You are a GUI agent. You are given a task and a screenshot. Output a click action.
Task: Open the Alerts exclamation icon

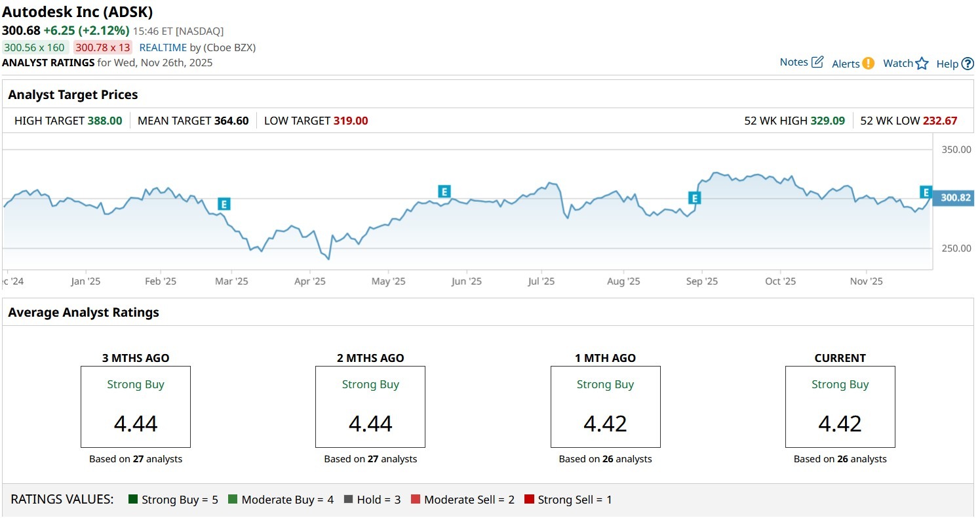tap(868, 64)
